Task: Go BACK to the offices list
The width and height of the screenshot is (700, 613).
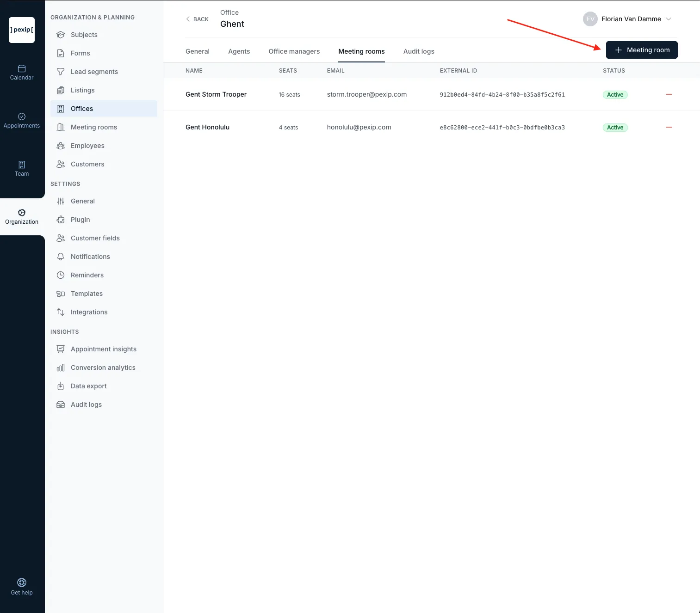Action: tap(197, 19)
